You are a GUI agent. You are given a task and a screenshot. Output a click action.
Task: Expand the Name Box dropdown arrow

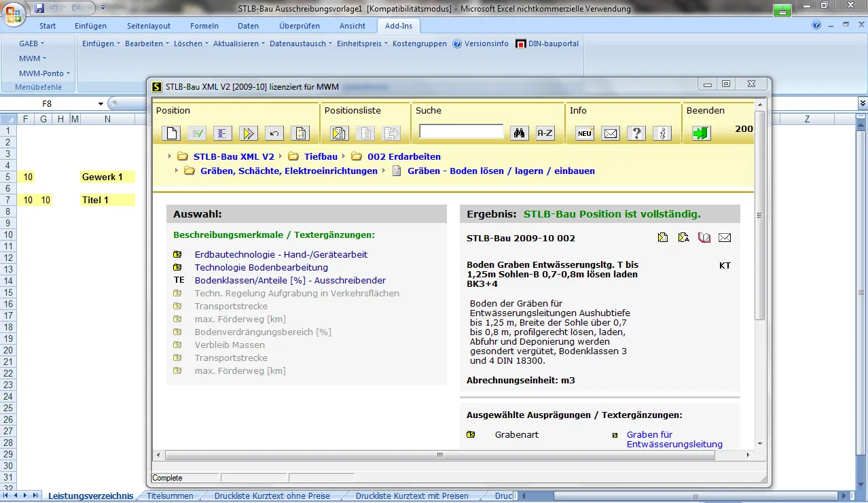click(x=101, y=103)
